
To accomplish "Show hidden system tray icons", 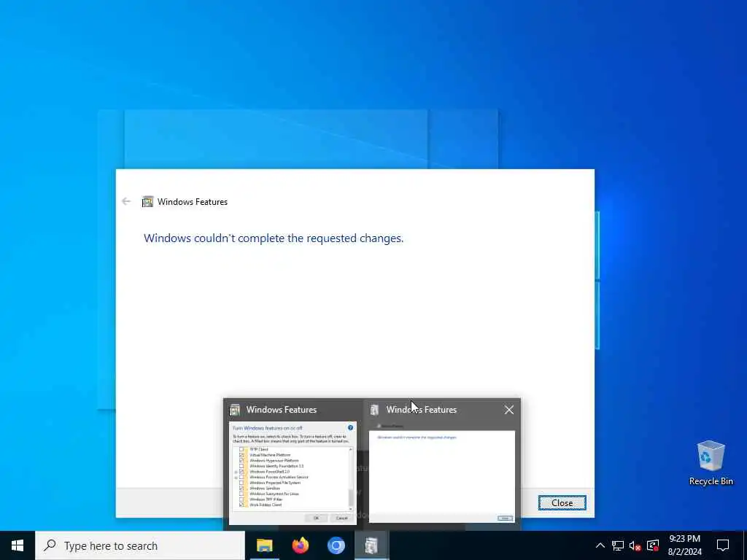I will pyautogui.click(x=600, y=545).
